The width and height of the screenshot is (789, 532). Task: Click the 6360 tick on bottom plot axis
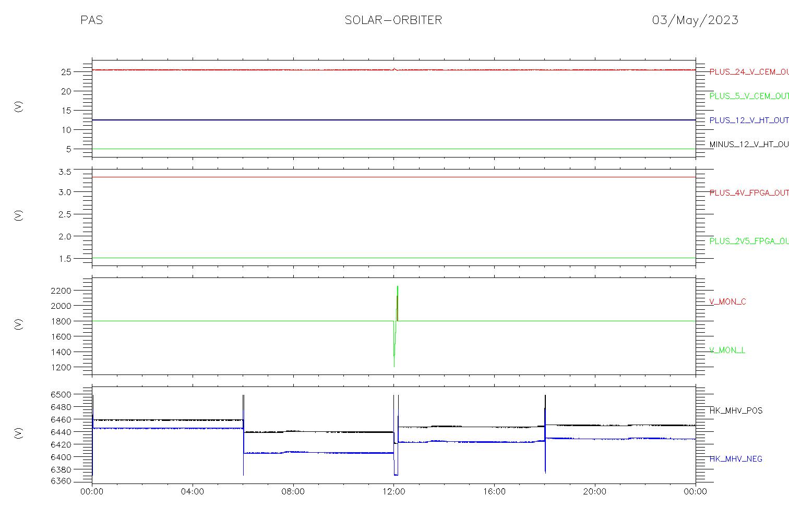coord(61,481)
